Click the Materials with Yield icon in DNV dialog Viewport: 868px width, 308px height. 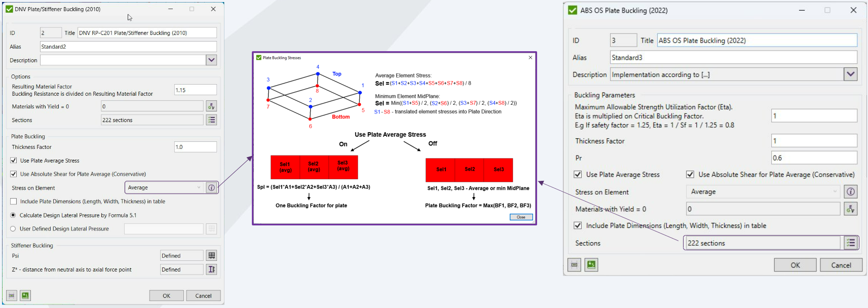211,106
